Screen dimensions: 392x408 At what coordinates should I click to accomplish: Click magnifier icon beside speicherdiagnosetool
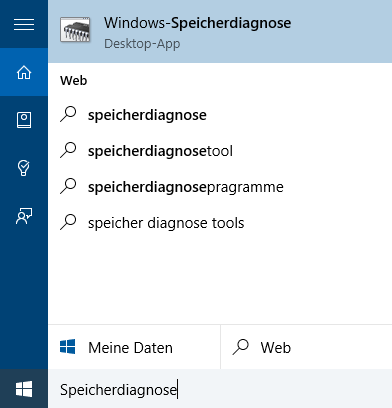click(x=68, y=150)
